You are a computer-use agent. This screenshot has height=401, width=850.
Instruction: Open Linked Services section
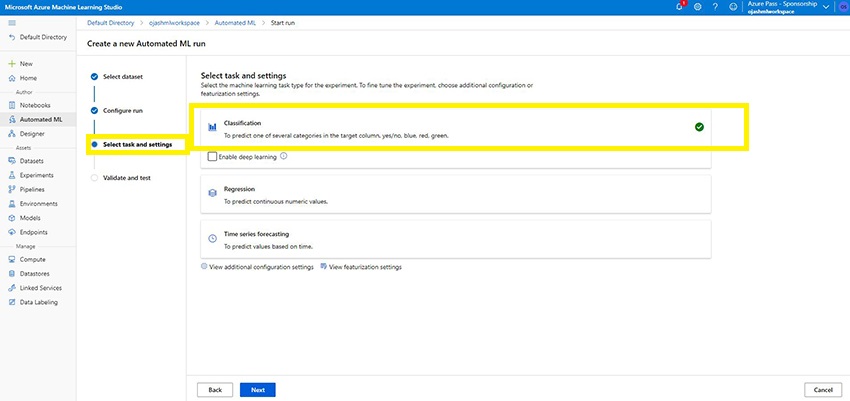pyautogui.click(x=35, y=288)
